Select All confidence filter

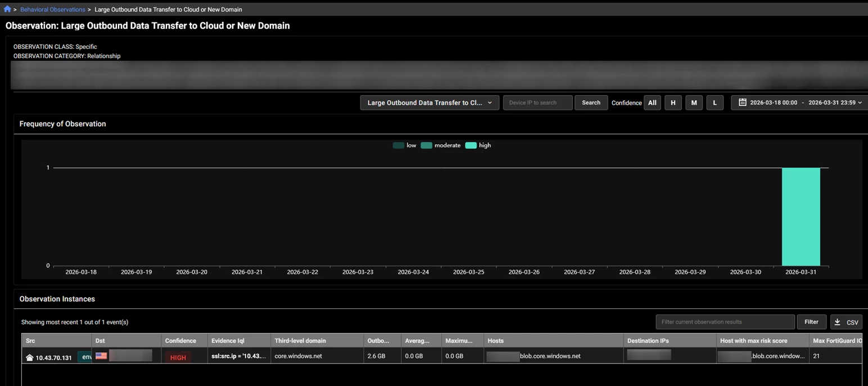coord(652,103)
